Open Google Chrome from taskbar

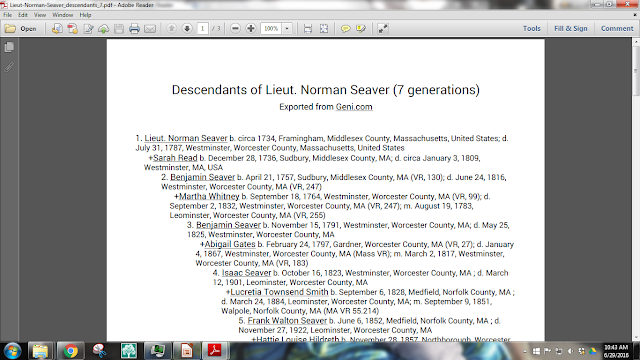70,351
